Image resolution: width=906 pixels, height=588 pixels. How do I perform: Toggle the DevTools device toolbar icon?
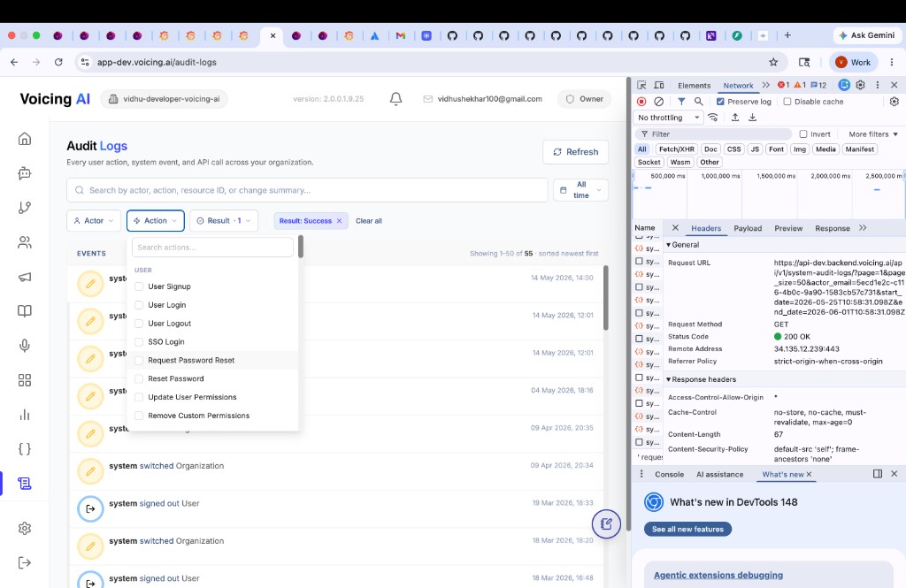coord(658,85)
